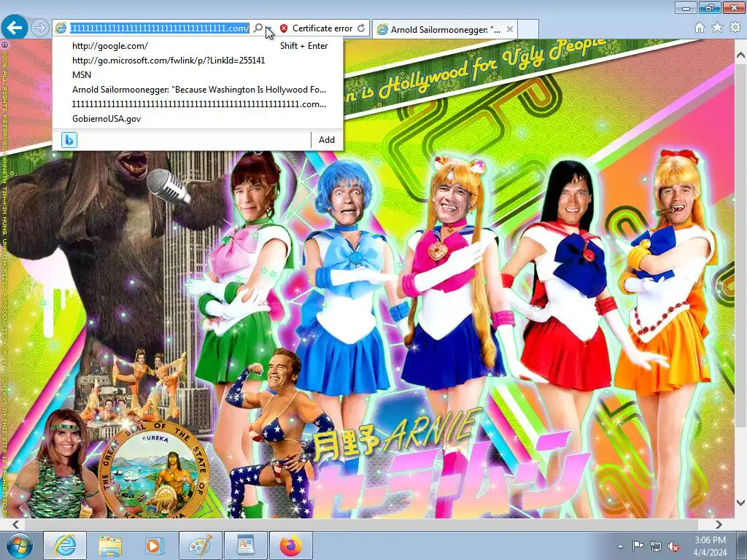Select the 1111...com history suggestion
This screenshot has width=747, height=560.
click(198, 104)
